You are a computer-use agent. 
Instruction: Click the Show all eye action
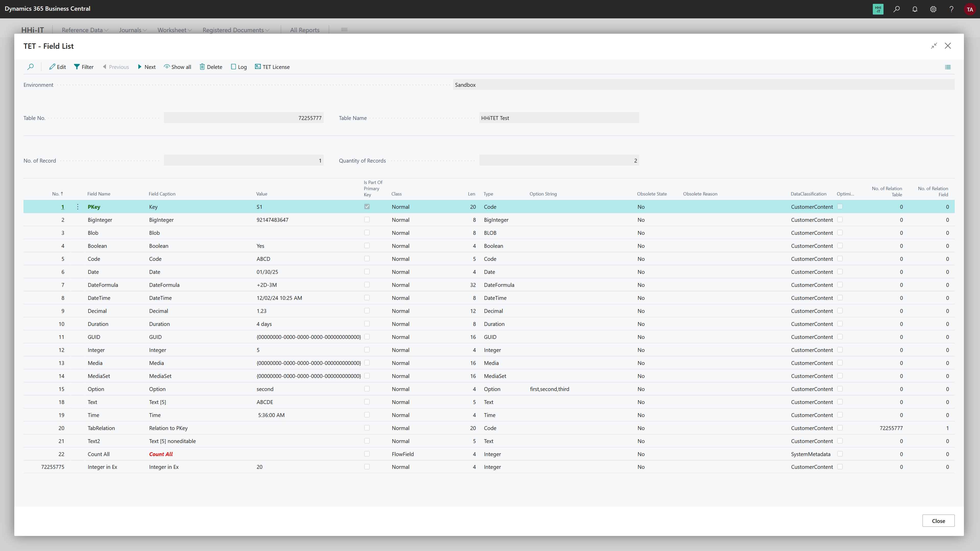tap(177, 67)
